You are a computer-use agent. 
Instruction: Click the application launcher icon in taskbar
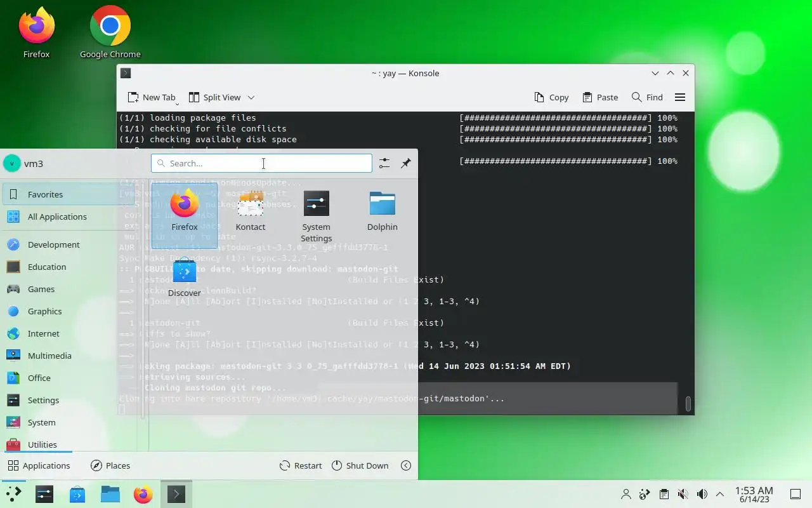click(x=13, y=494)
